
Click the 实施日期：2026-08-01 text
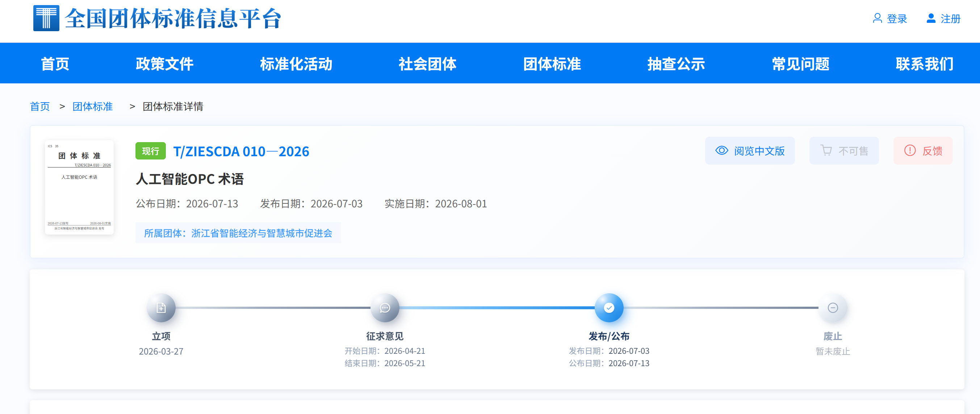pos(436,204)
